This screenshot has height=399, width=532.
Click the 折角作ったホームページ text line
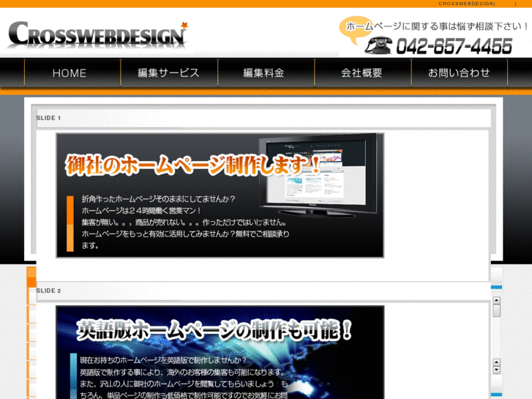coord(159,199)
